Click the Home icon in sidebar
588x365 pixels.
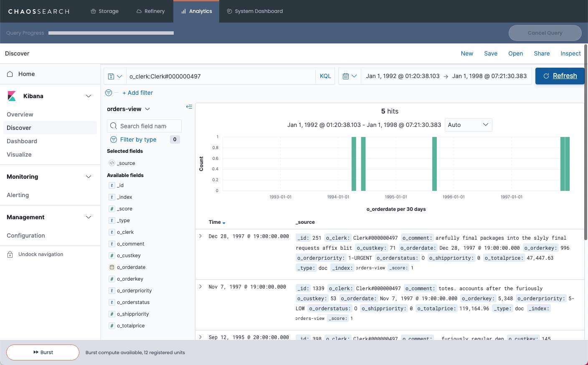[x=10, y=74]
